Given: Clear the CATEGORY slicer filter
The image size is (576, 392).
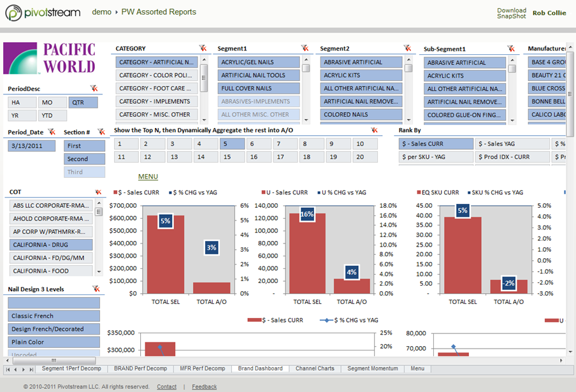Looking at the screenshot, I should click(203, 48).
